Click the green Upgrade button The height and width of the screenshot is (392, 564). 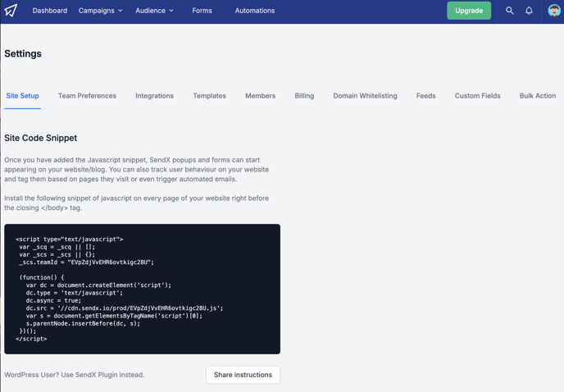tap(469, 11)
